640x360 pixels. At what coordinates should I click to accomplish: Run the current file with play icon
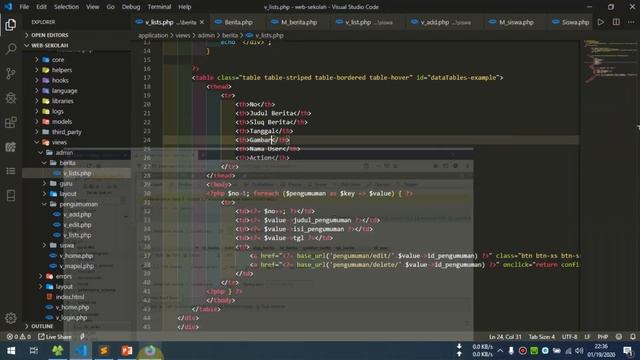point(600,22)
